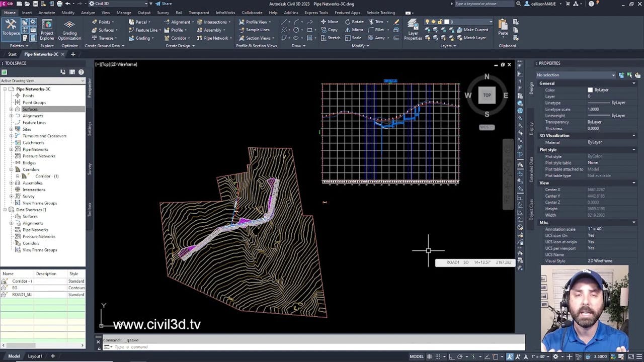
Task: Launch the Profile View tool
Action: 254,22
